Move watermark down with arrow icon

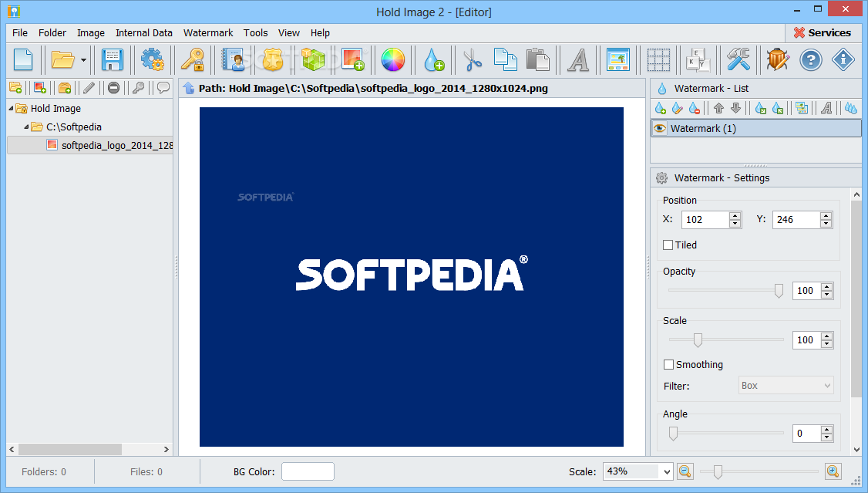coord(735,108)
